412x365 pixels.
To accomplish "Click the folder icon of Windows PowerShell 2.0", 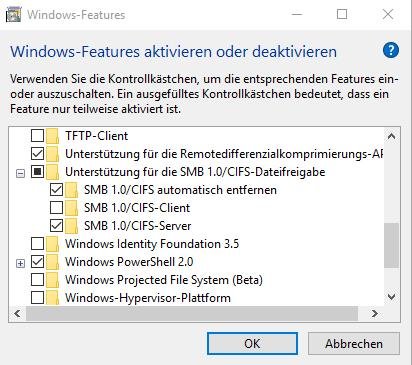I will click(52, 262).
